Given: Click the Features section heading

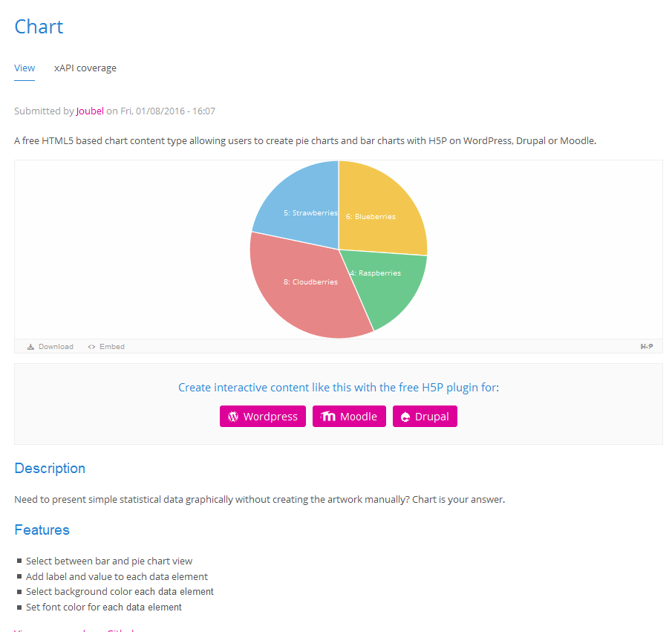Looking at the screenshot, I should [42, 530].
